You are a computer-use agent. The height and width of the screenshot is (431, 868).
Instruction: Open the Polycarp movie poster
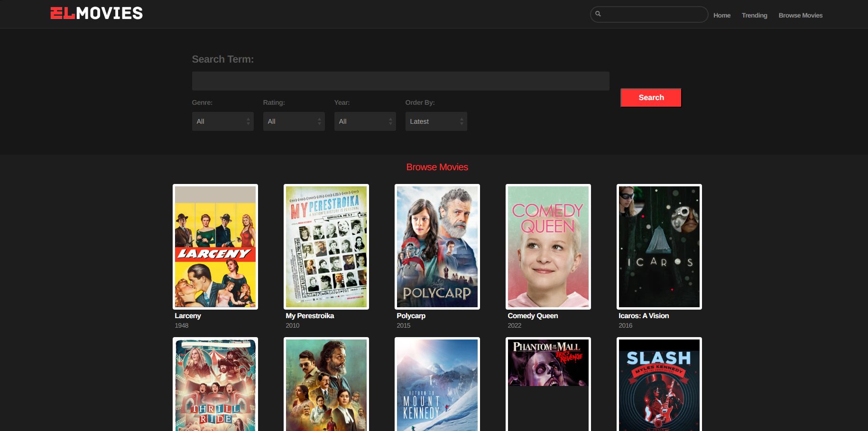point(437,247)
